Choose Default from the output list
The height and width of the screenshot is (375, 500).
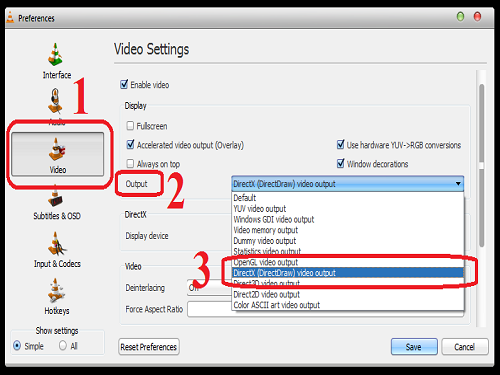(x=348, y=198)
